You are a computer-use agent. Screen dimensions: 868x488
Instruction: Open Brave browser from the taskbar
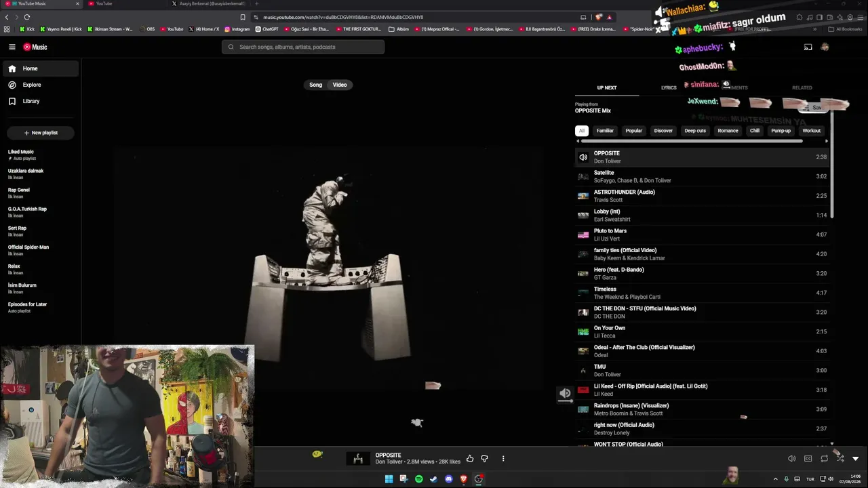pyautogui.click(x=464, y=479)
